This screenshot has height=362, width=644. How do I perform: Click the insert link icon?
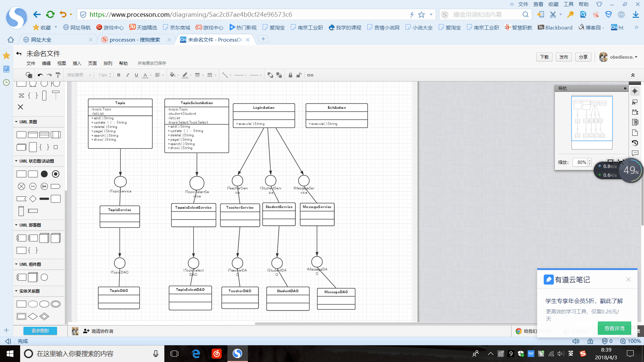(310, 75)
